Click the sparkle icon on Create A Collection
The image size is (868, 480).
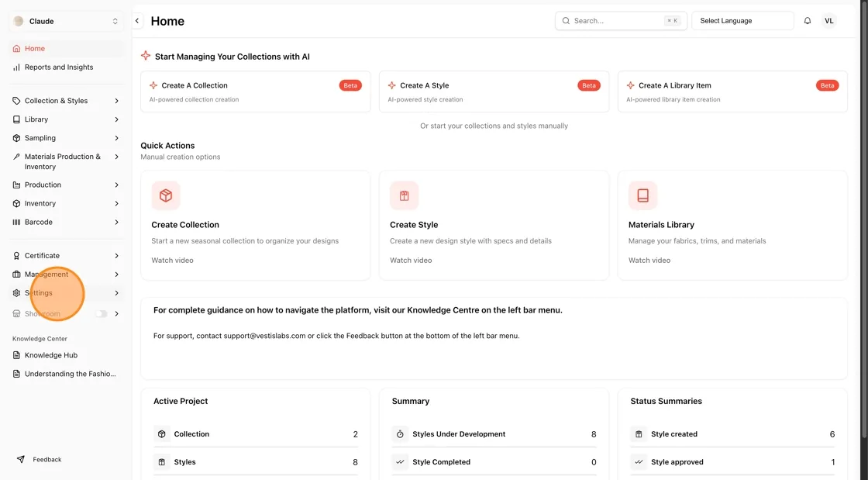(x=153, y=85)
